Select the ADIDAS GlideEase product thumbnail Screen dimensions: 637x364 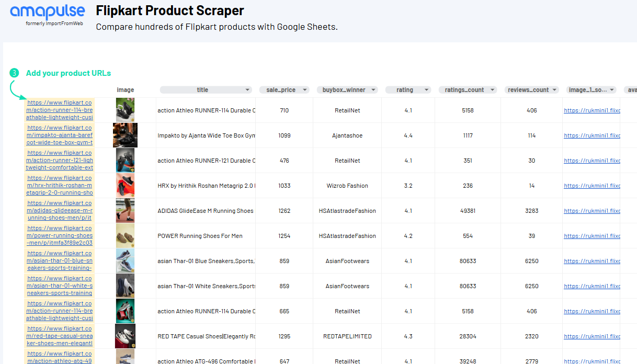[x=125, y=210]
